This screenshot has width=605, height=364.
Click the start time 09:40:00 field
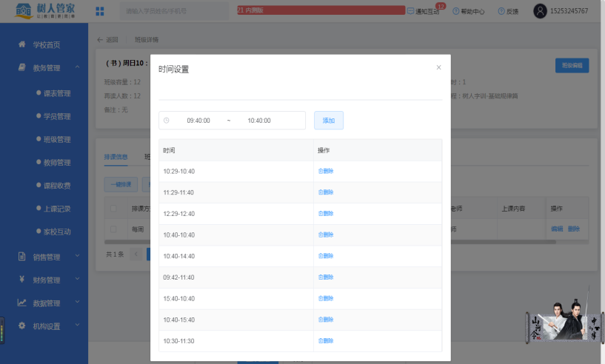tap(198, 121)
